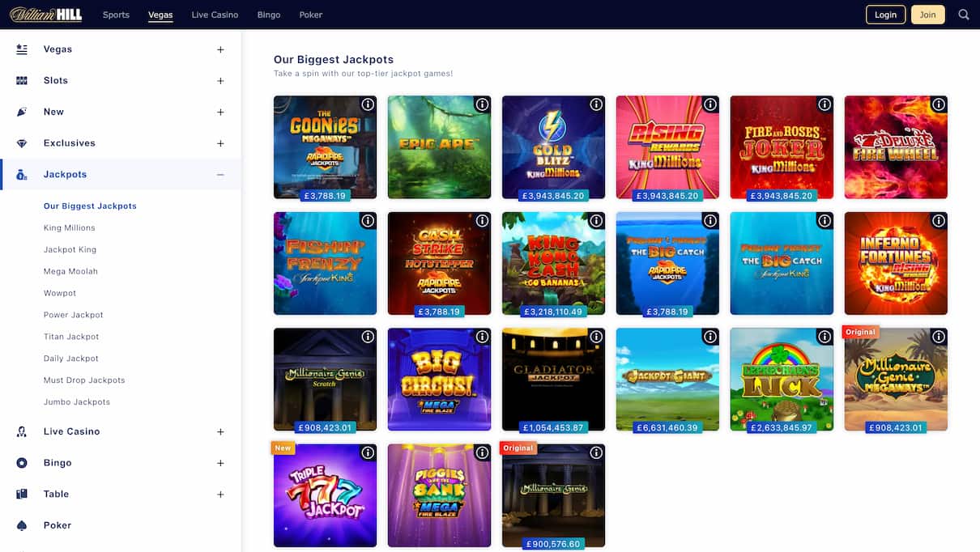Viewport: 980px width, 552px height.
Task: Open info for Cash Strike Hotstepper
Action: click(482, 221)
